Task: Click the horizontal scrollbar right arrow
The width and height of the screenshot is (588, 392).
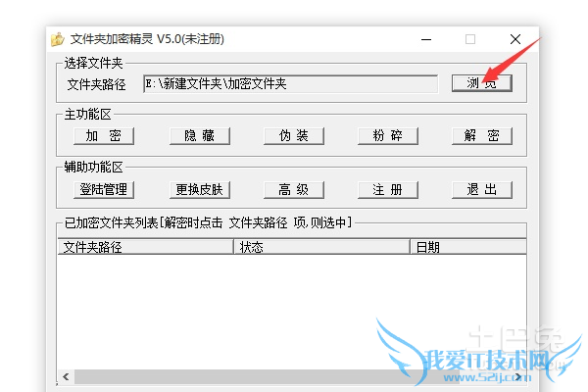Action: [518, 376]
